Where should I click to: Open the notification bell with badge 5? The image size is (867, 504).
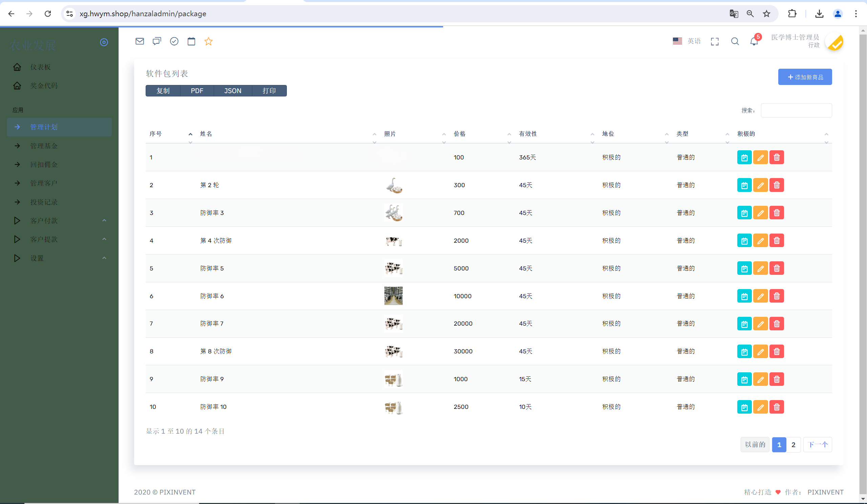754,41
